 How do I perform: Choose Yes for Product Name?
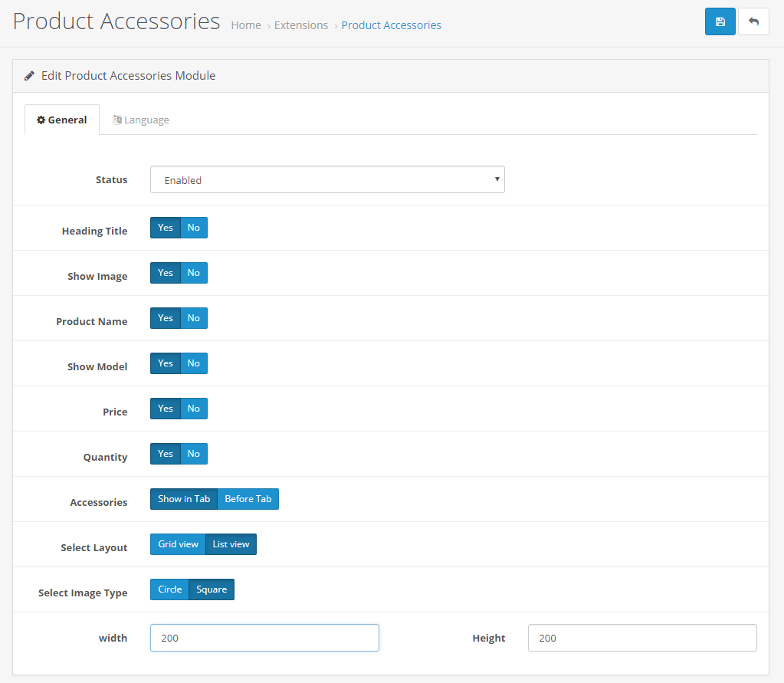point(166,318)
